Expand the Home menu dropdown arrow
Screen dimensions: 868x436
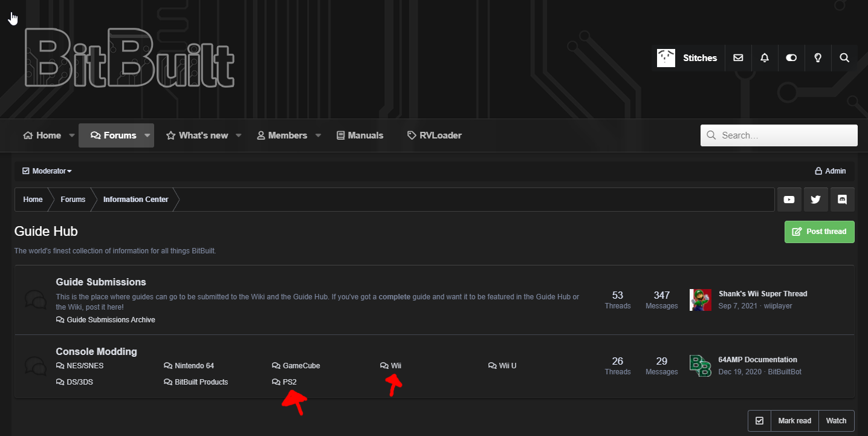(x=72, y=135)
